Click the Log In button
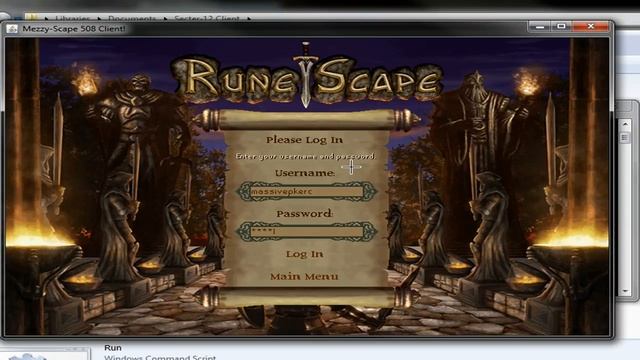The width and height of the screenshot is (640, 360). (304, 254)
